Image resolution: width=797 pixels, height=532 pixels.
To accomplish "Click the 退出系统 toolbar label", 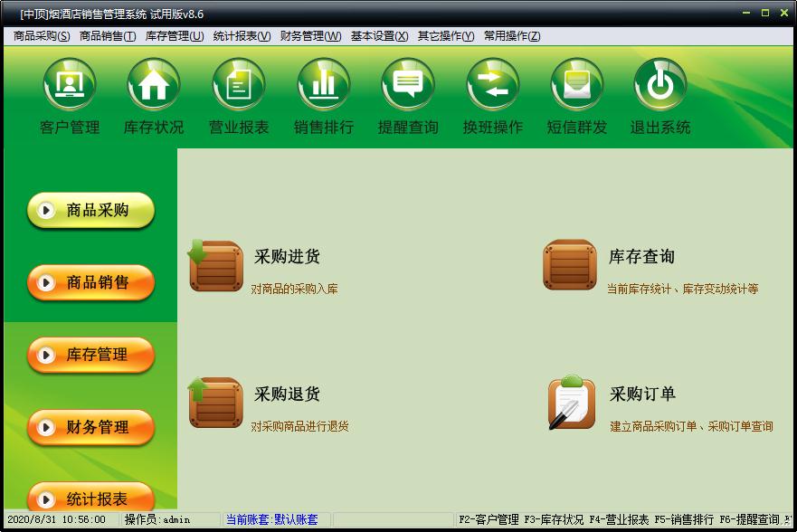I will point(660,127).
